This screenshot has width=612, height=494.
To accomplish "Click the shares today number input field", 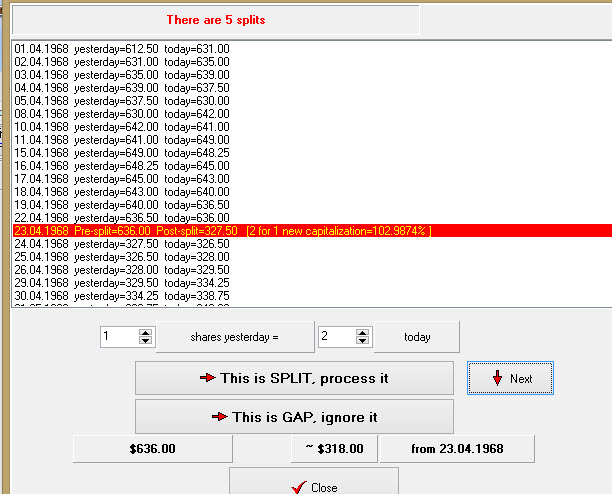I will 335,337.
